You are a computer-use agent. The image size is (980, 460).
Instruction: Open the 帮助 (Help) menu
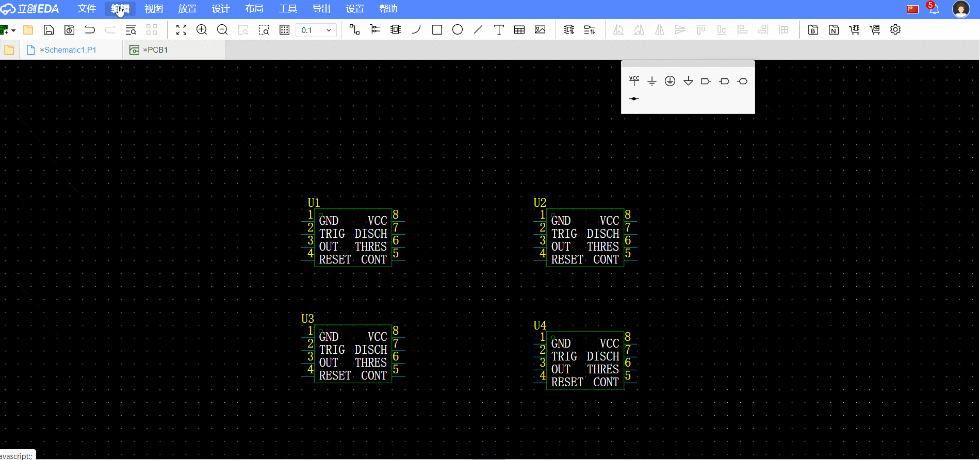click(388, 9)
